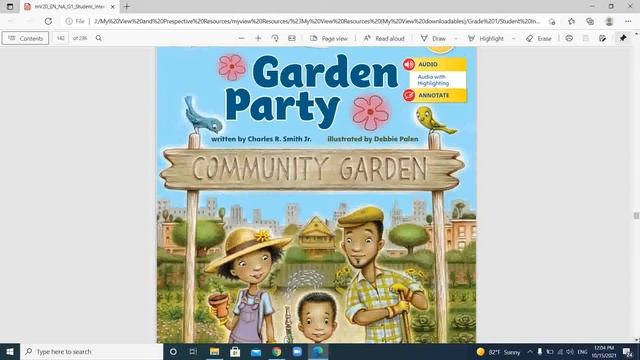Open Google Chrome from taskbar

tap(277, 351)
